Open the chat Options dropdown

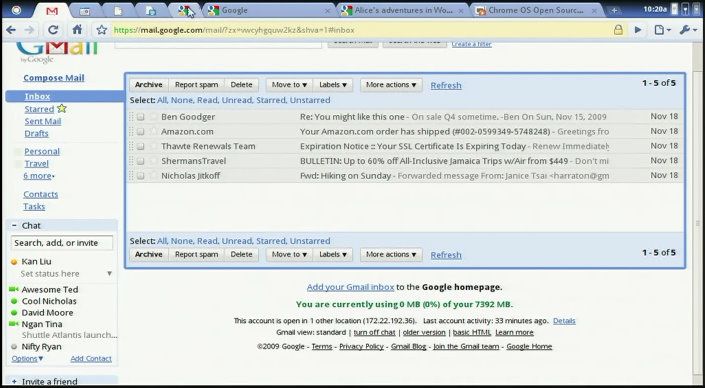click(x=27, y=358)
